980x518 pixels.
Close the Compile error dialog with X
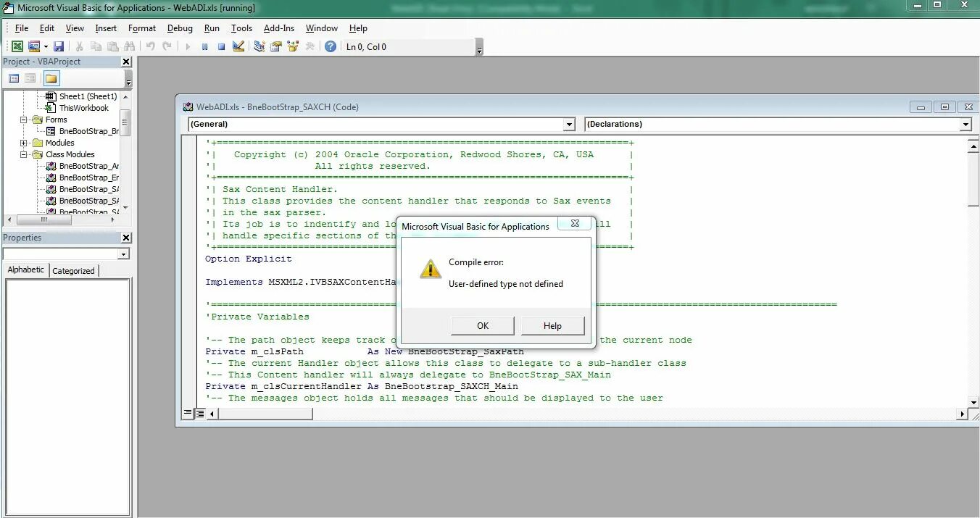coord(575,224)
